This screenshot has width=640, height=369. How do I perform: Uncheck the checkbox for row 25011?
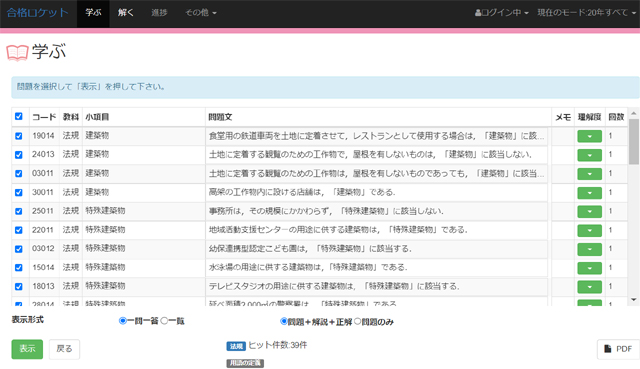(19, 211)
